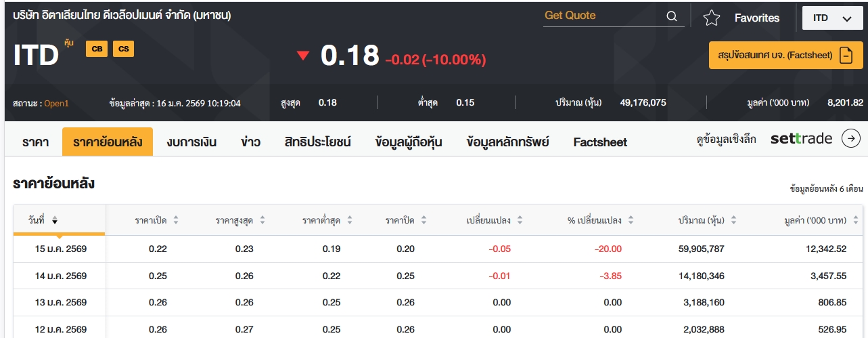Screen dimensions: 868x338
Task: Click the 13 ม.ค. 2569 date cell
Action: 61,302
